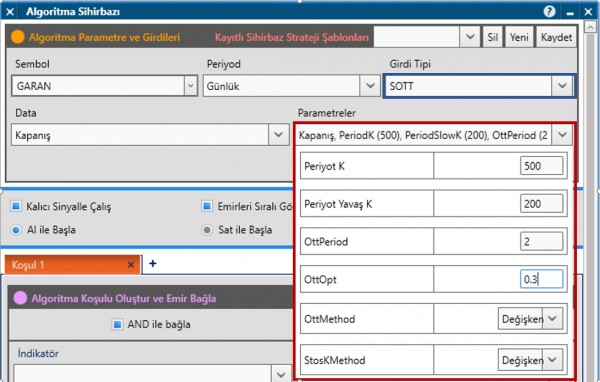Toggle the Kalıcı Sinyalle Çalış checkbox
Image resolution: width=600 pixels, height=382 pixels.
pyautogui.click(x=16, y=206)
